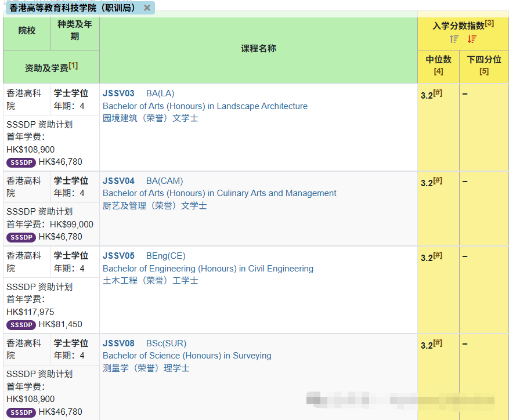Open footnote [5] under 下四分位
This screenshot has height=420, width=509.
[484, 71]
